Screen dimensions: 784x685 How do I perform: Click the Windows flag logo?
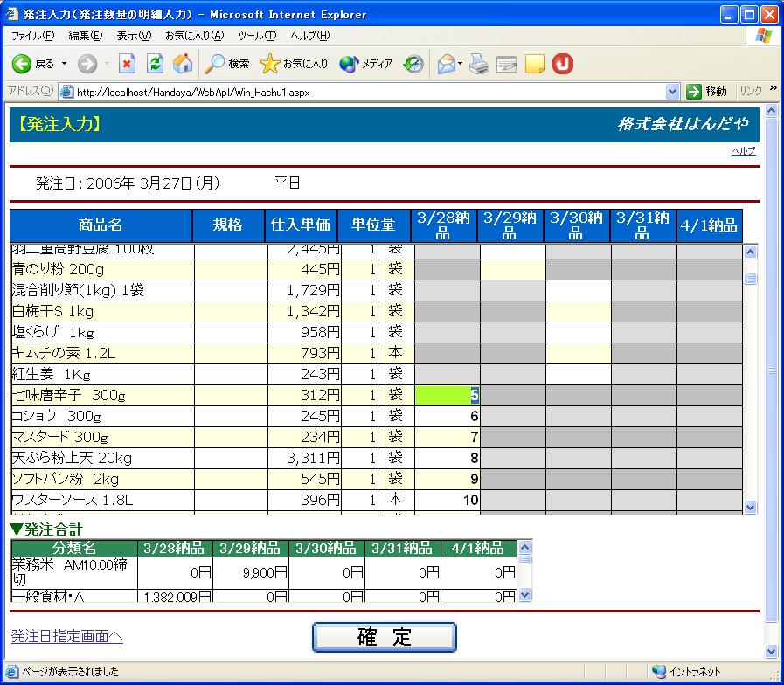[x=764, y=36]
